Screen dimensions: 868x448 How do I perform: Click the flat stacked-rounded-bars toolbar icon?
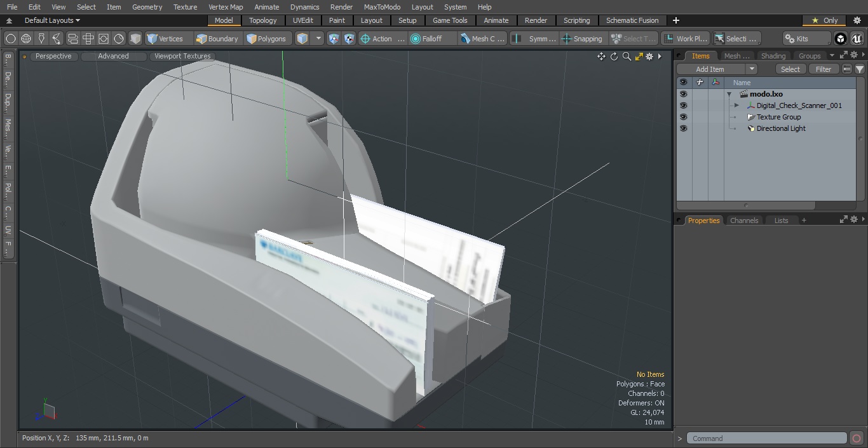pyautogui.click(x=72, y=39)
